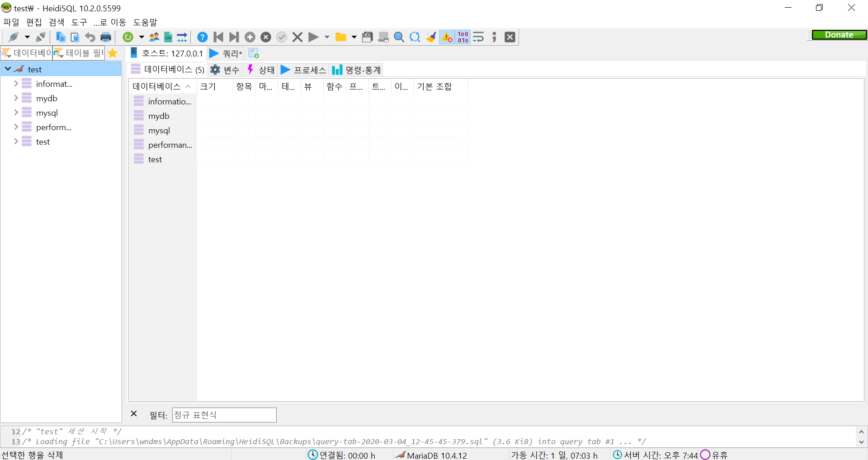Click the replace text circular-arrows icon
This screenshot has height=460, width=868.
coord(415,37)
